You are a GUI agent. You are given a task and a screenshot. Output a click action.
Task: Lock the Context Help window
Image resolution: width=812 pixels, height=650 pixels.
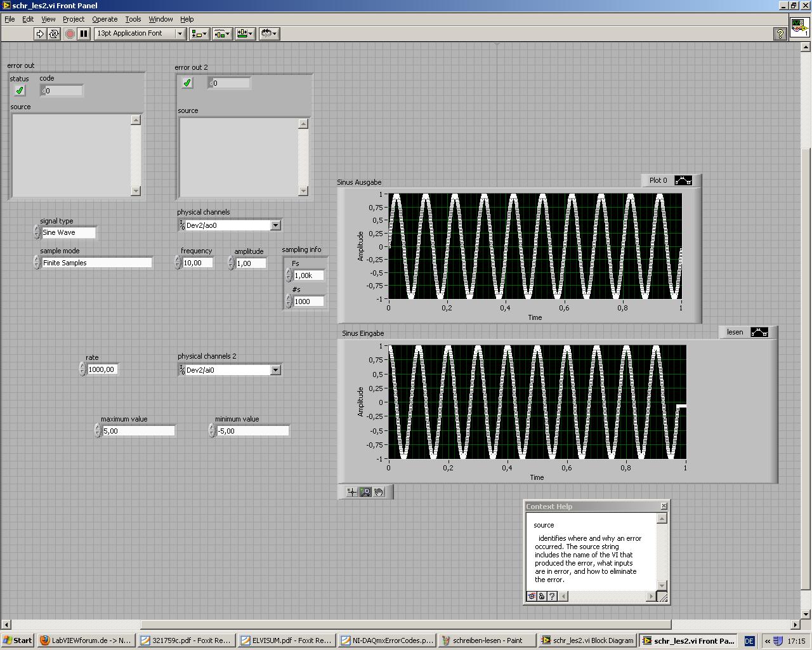coord(542,596)
